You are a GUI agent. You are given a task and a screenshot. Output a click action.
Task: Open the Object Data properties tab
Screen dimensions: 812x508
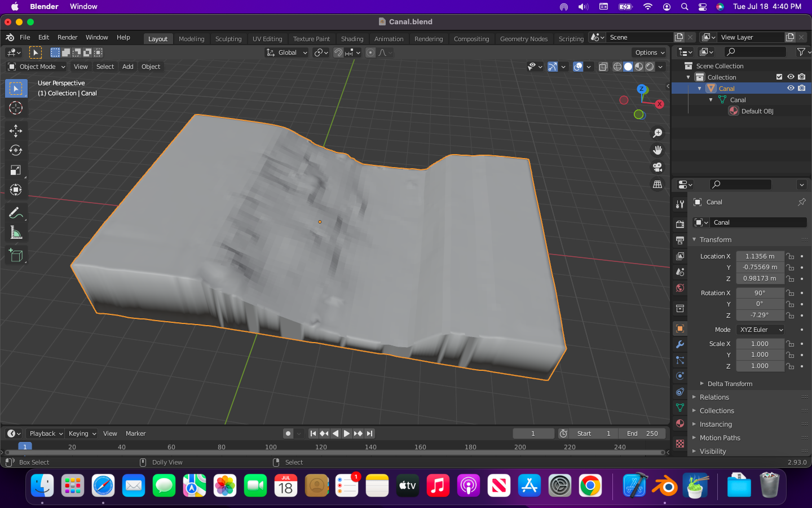680,408
